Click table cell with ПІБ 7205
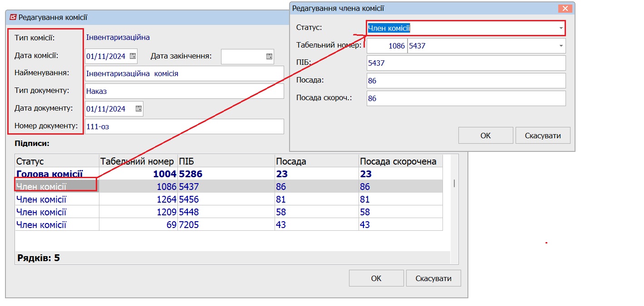Image resolution: width=644 pixels, height=306 pixels. click(x=226, y=224)
